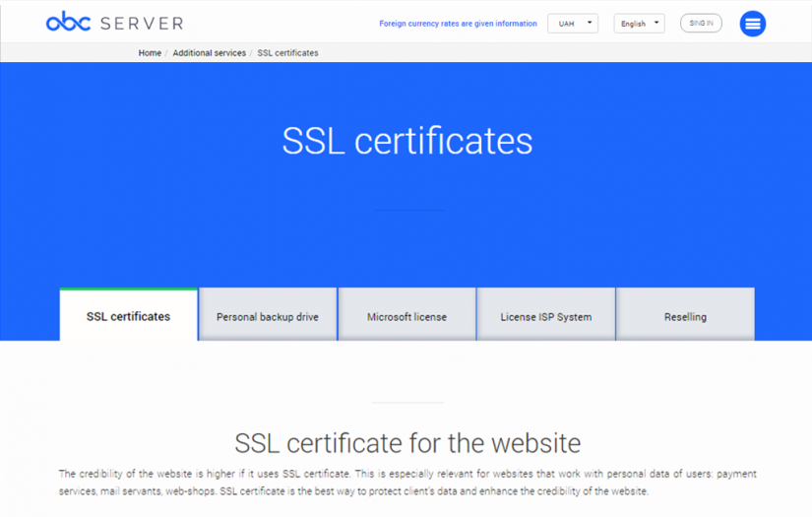This screenshot has width=812, height=517.
Task: Click the SING IN button
Action: point(701,24)
